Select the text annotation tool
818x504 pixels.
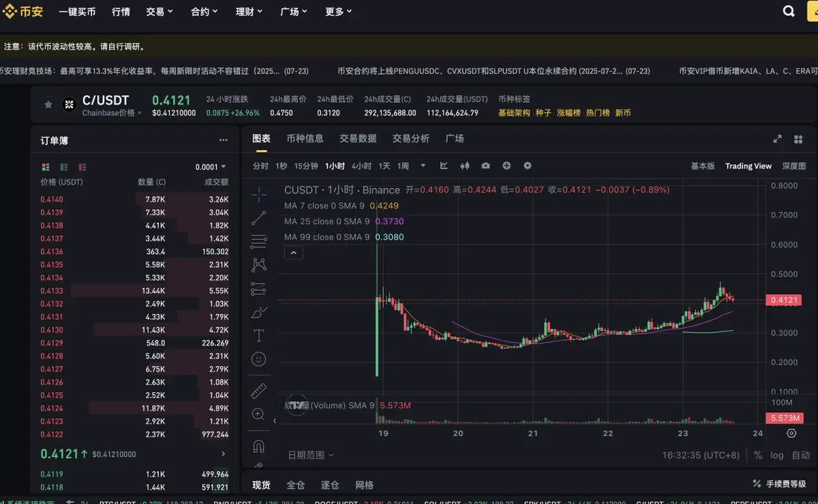pos(259,335)
